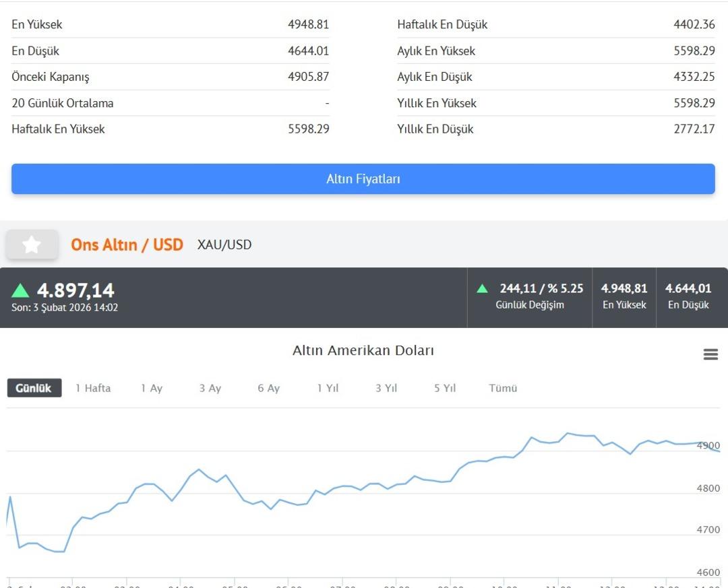Screen dimensions: 728x588
Task: Choose the Tümü range option
Action: (503, 388)
